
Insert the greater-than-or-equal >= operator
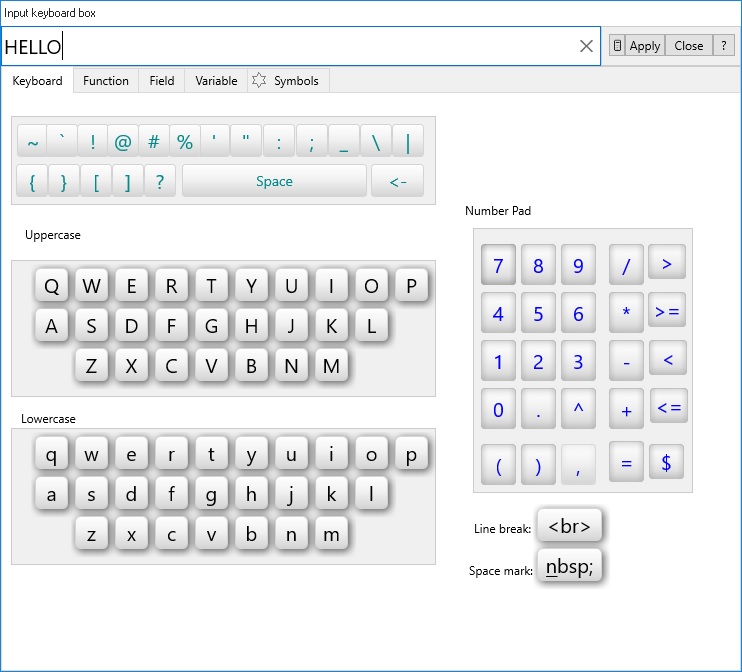(x=667, y=310)
